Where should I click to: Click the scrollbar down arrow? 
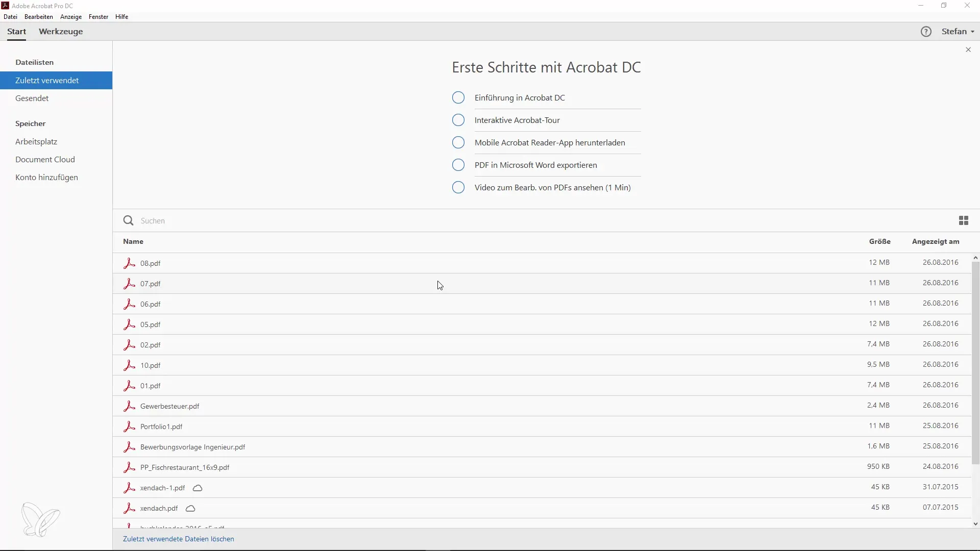975,523
